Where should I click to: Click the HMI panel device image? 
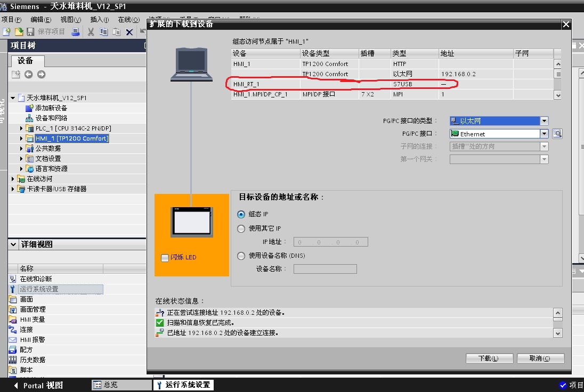coord(192,222)
